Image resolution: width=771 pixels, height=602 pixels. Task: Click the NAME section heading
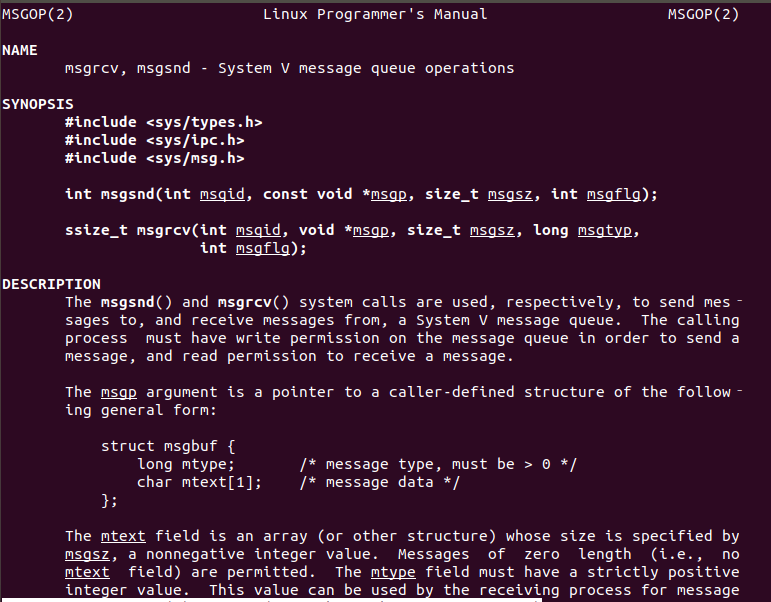(20, 50)
